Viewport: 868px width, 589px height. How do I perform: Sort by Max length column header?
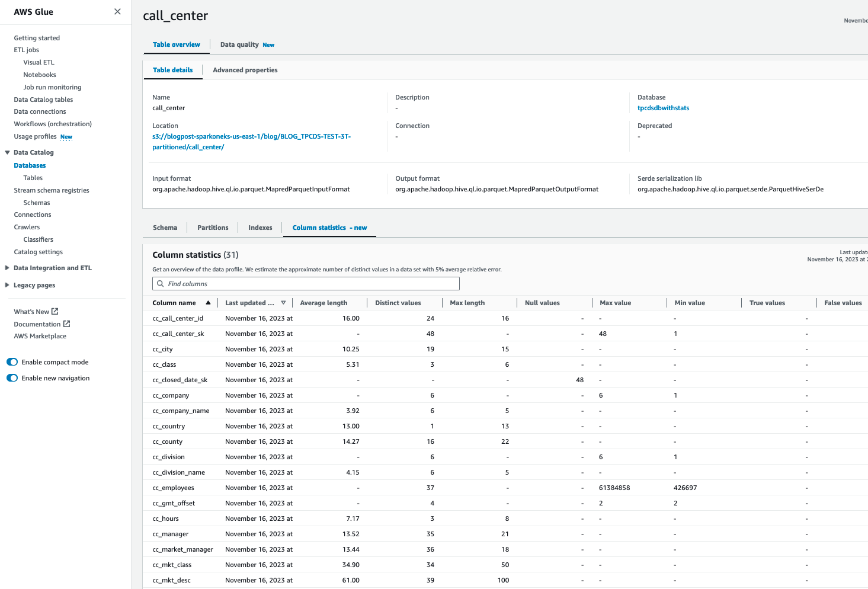pyautogui.click(x=467, y=303)
